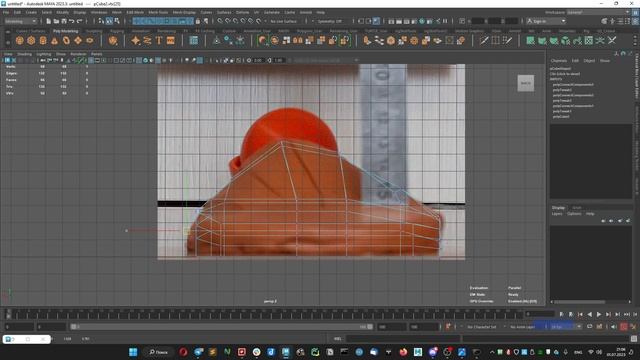Click the Open Scene folder icon

(x=56, y=21)
